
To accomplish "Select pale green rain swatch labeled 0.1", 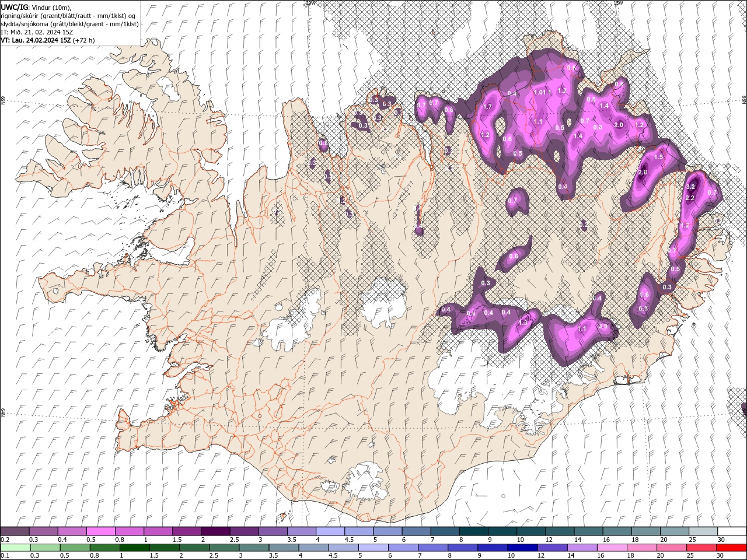I will [x=15, y=548].
